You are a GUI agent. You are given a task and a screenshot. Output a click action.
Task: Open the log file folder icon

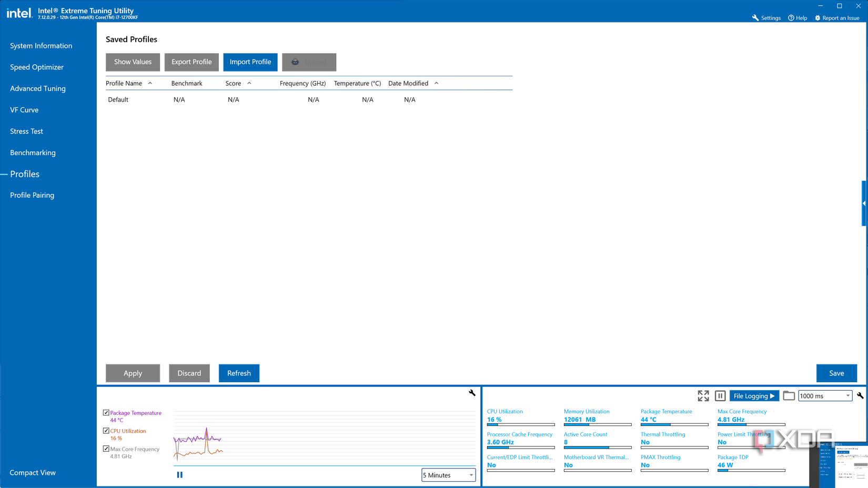(x=789, y=395)
